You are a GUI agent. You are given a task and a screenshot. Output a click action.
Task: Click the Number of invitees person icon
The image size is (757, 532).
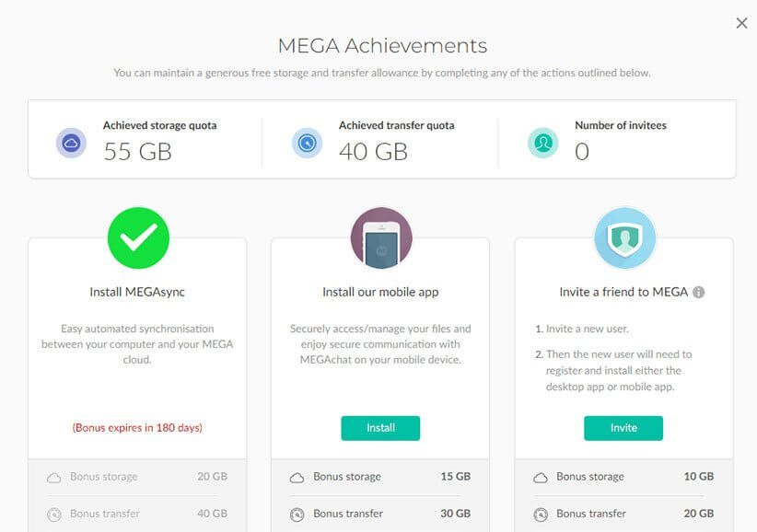tap(542, 142)
